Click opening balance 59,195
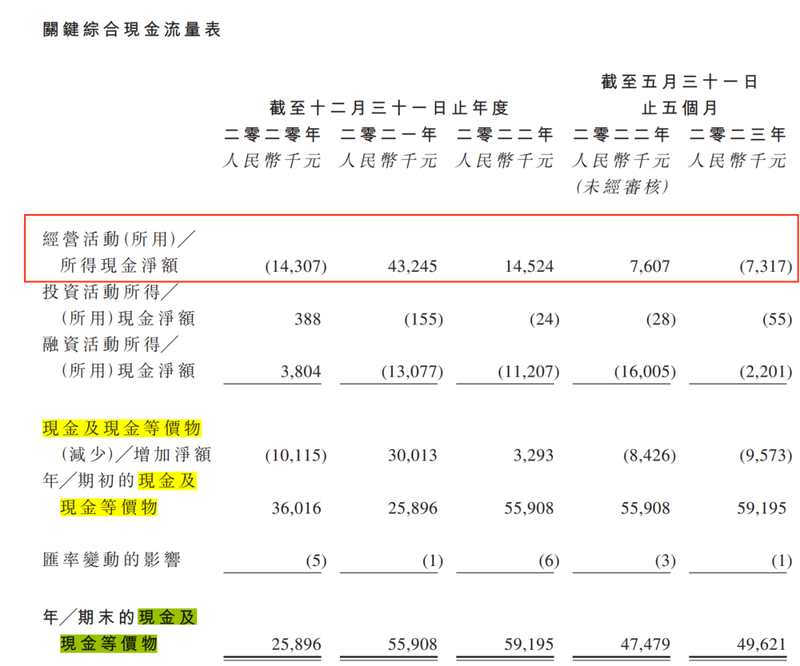Viewport: 800px width, 666px height. tap(762, 508)
